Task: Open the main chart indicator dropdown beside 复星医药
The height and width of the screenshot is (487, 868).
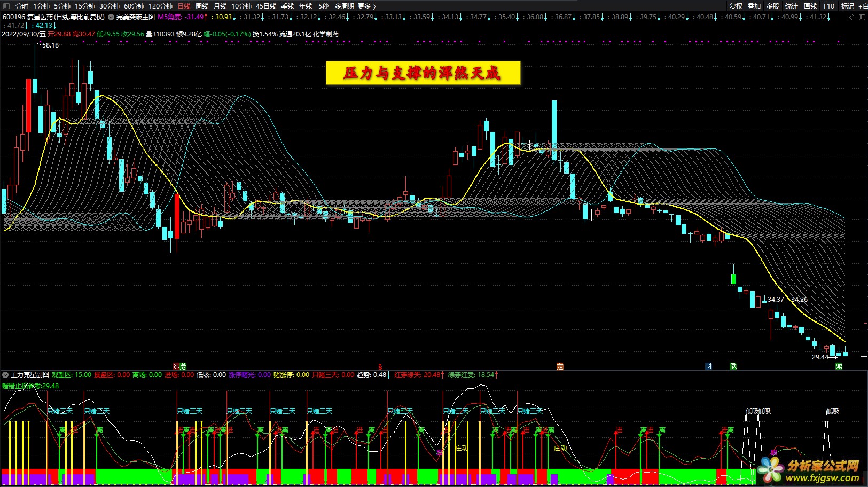Action: click(x=111, y=17)
